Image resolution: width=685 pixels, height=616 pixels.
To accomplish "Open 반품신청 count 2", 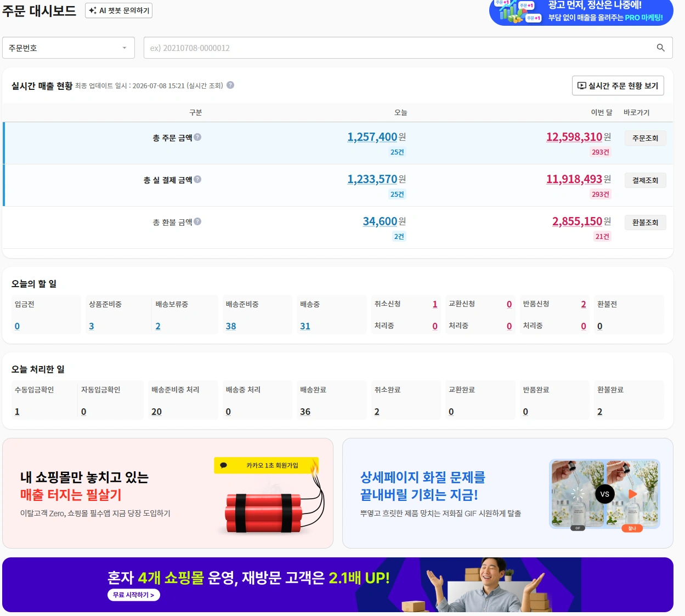I will click(x=584, y=304).
